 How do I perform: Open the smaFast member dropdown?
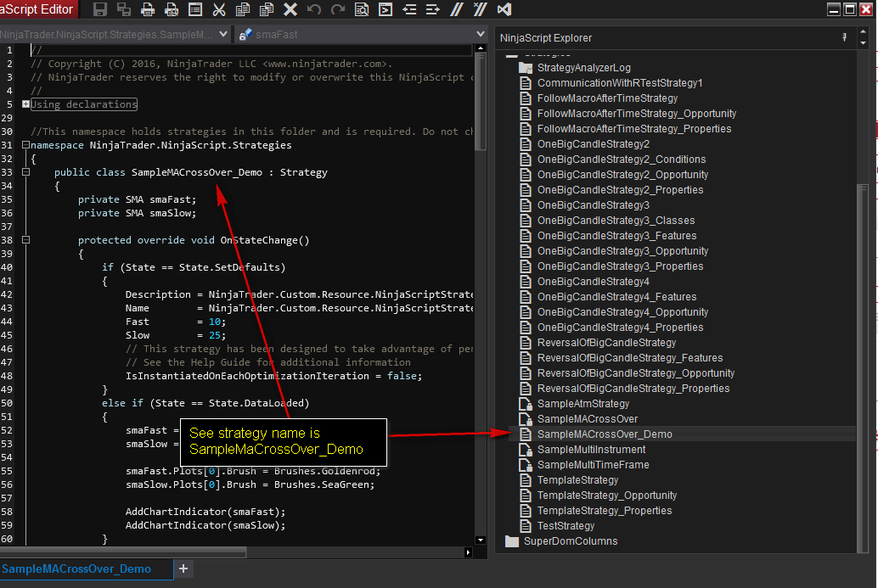[x=480, y=35]
